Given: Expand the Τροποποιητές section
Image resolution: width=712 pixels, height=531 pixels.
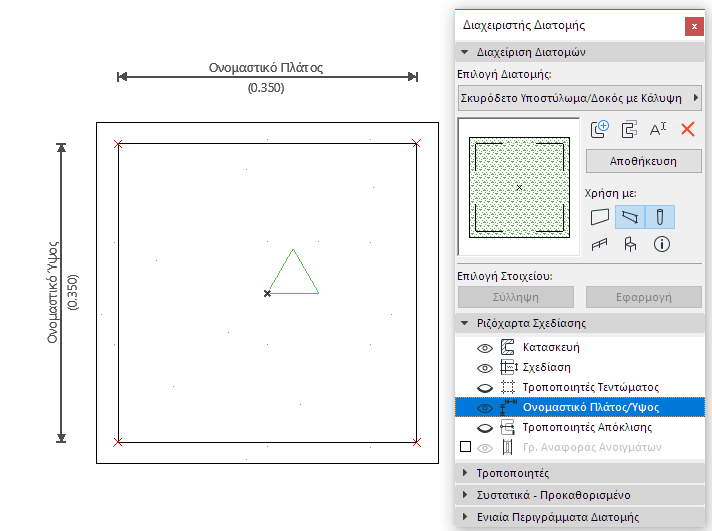Looking at the screenshot, I should (465, 473).
